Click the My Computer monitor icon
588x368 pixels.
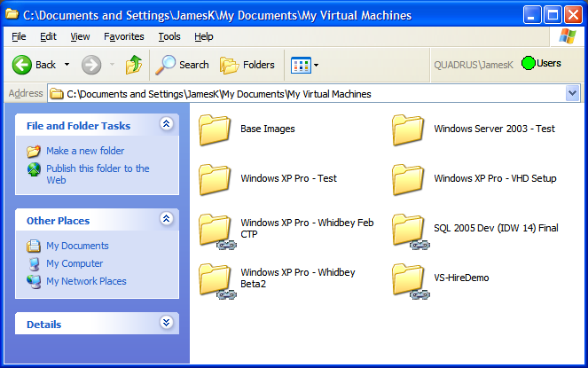pyautogui.click(x=34, y=263)
